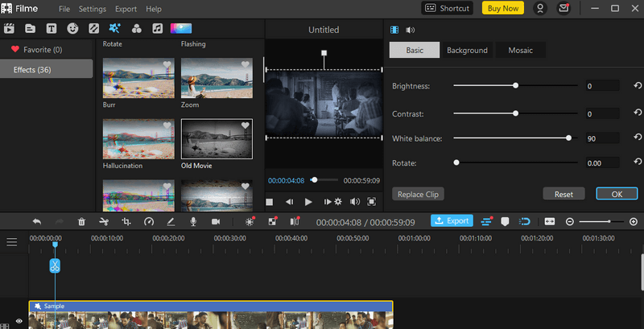Open the Media library icon
The image size is (644, 329).
pos(9,29)
